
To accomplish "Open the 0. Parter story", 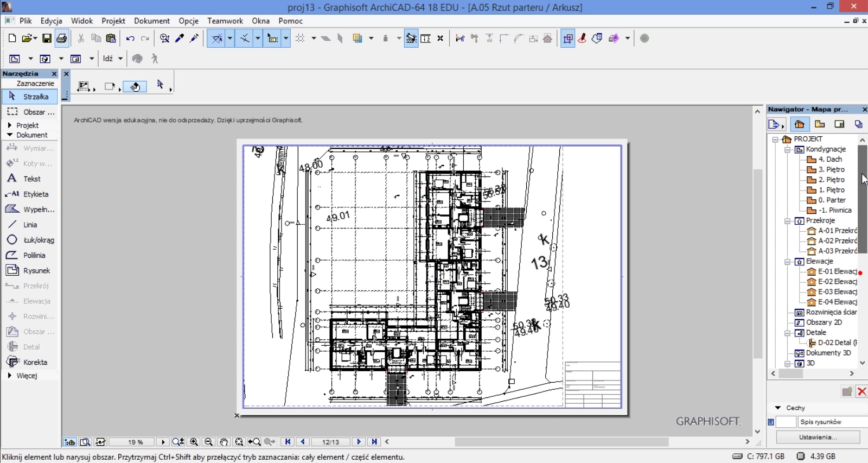I will click(832, 200).
